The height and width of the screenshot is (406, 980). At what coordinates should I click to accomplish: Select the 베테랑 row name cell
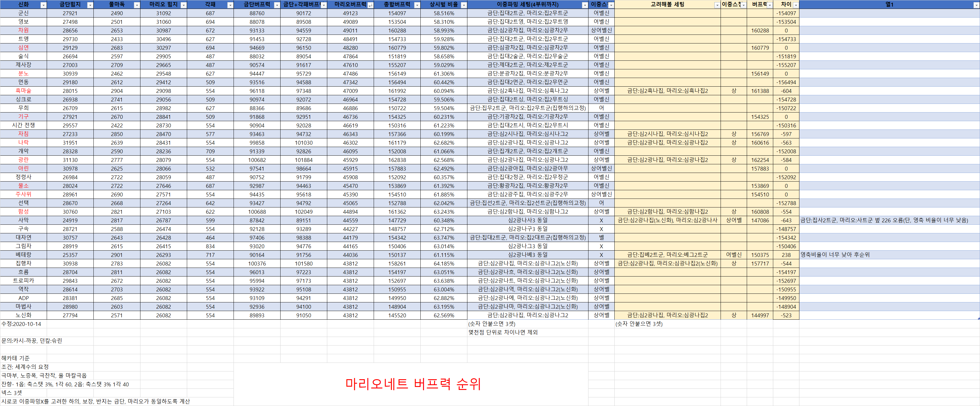point(24,255)
